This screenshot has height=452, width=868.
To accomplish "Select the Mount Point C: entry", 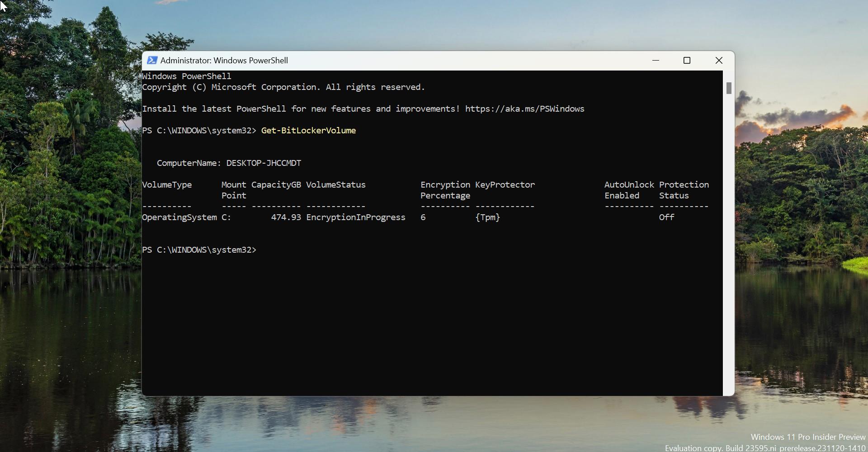I will pos(226,217).
